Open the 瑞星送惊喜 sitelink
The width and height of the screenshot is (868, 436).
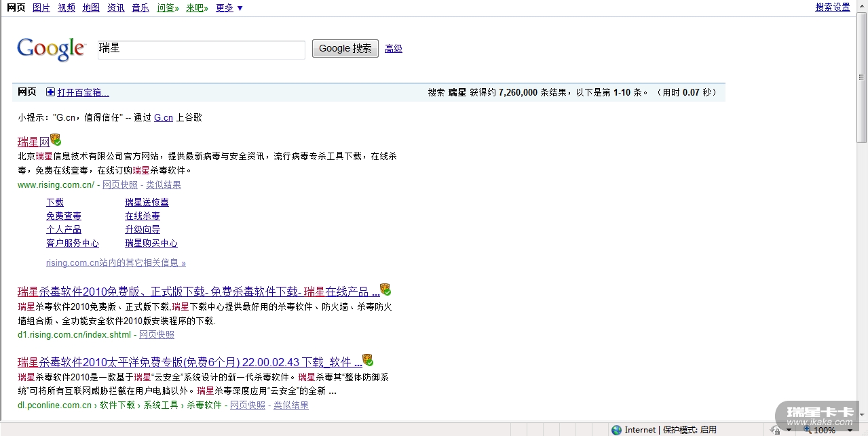pyautogui.click(x=147, y=202)
